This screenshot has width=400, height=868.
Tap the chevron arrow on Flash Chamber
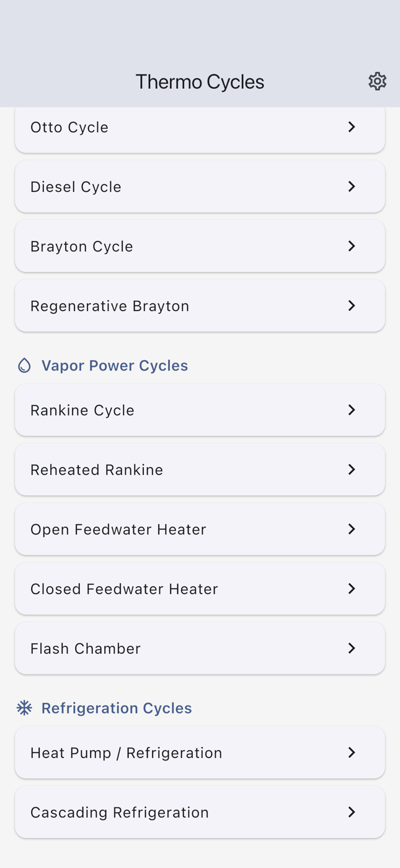tap(352, 648)
